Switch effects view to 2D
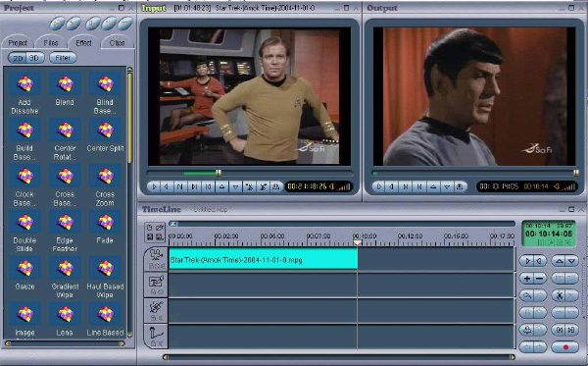 pos(18,58)
